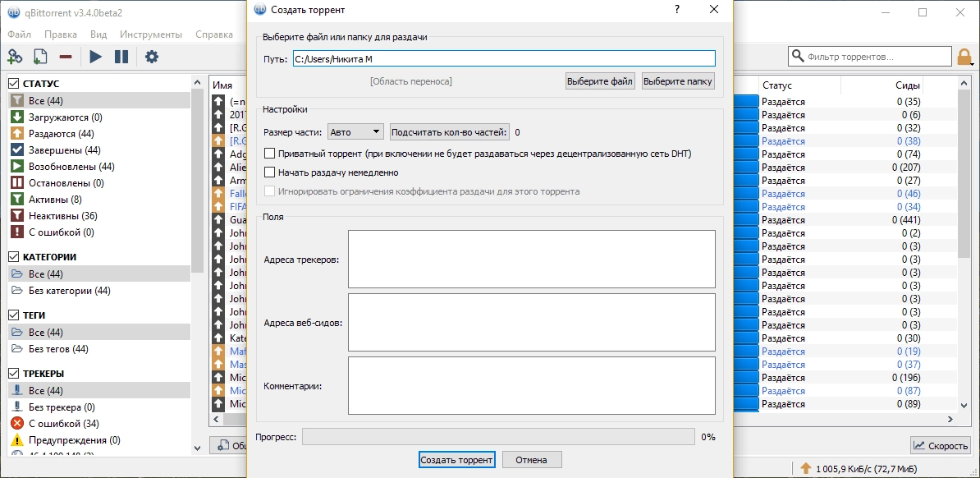Click the exclamation icon for С ошибкой (0)
980x478 pixels.
point(17,232)
